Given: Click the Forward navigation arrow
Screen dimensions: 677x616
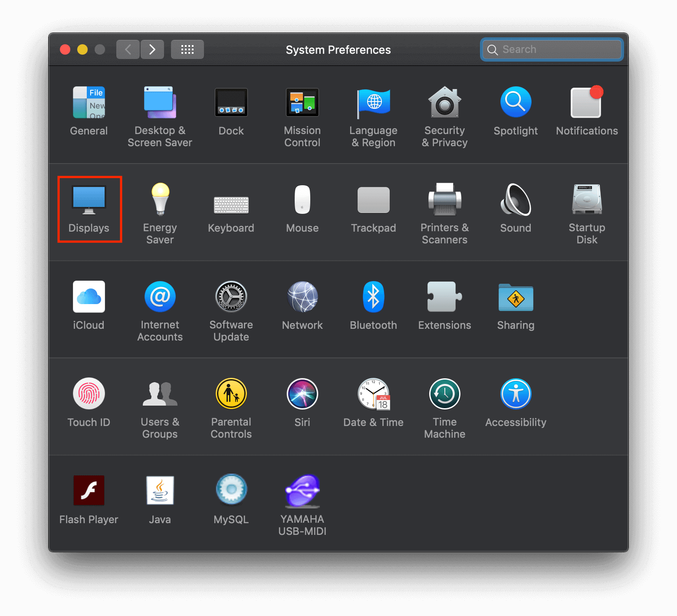Looking at the screenshot, I should click(x=152, y=49).
